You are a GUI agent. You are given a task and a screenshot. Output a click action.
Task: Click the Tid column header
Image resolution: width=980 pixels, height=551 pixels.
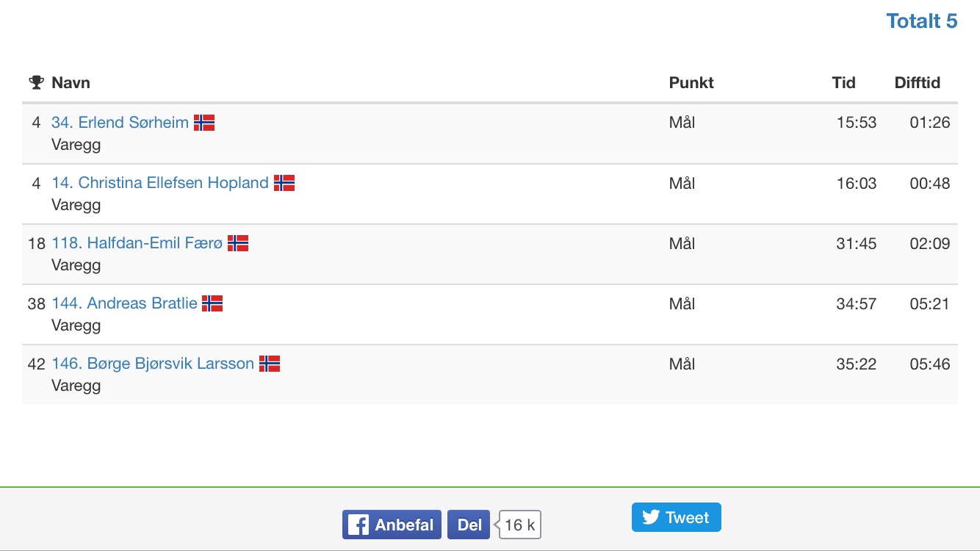click(x=843, y=82)
